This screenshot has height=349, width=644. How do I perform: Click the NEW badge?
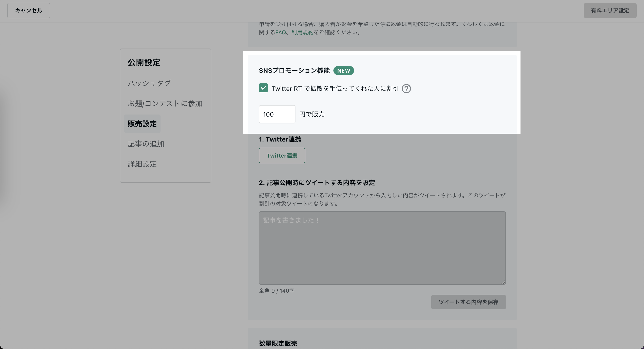click(x=344, y=71)
